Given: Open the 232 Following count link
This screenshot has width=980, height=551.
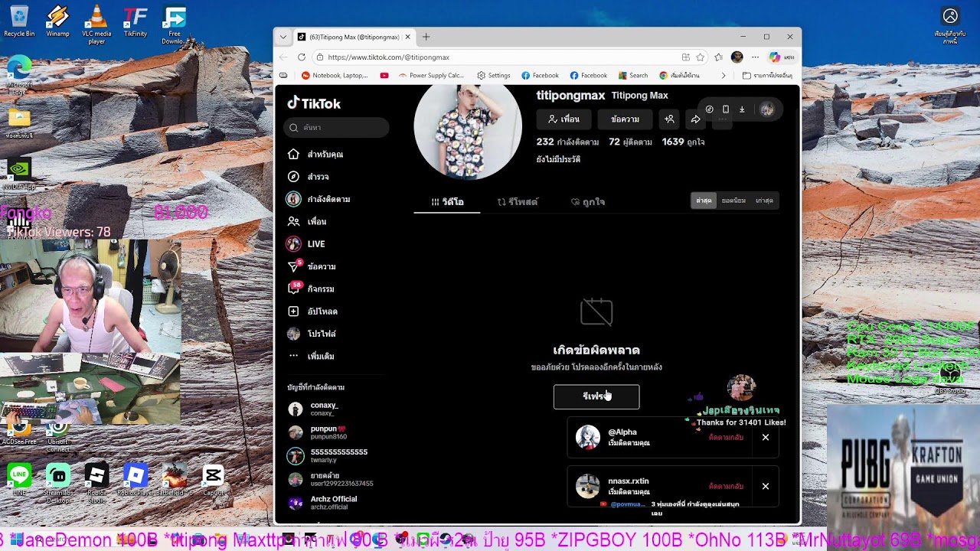Looking at the screenshot, I should (567, 142).
